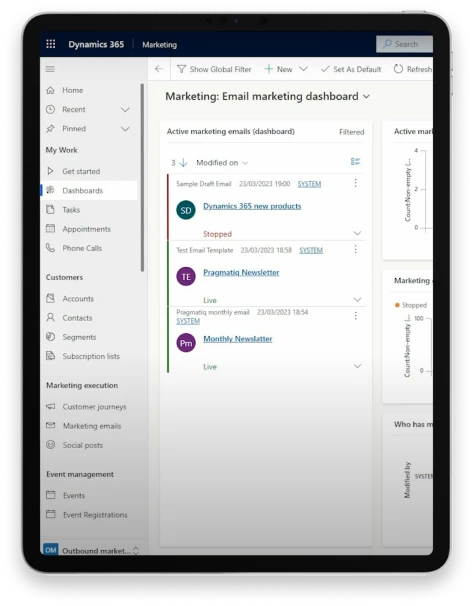Open the app launcher waffle icon
This screenshot has width=474, height=606.
(x=51, y=44)
